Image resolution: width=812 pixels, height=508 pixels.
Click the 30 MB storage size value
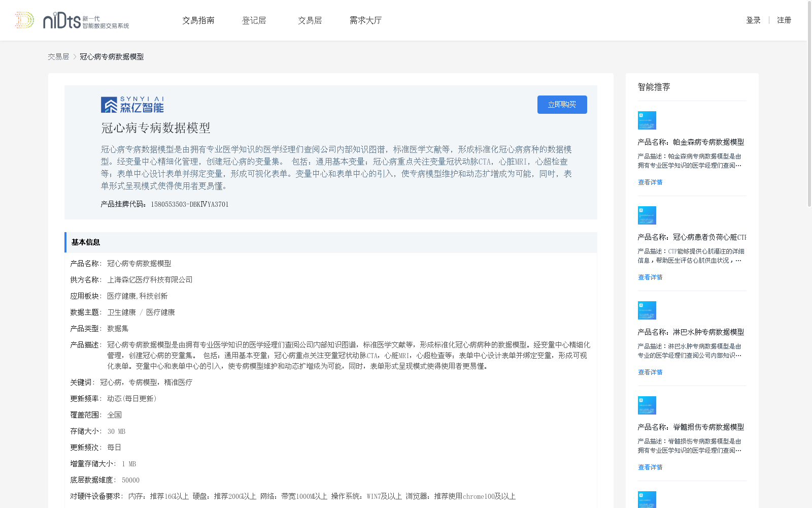coord(116,431)
